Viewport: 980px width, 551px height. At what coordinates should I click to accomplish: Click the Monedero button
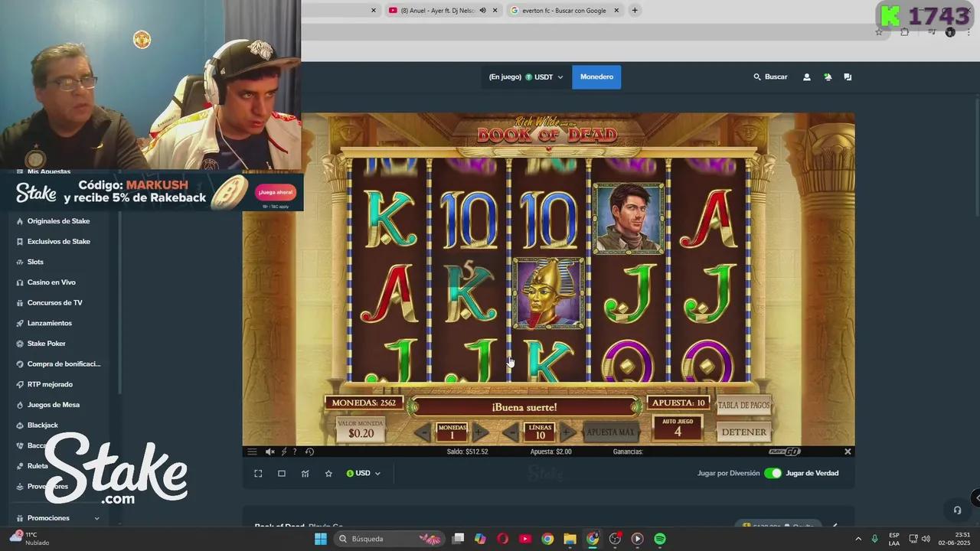[596, 77]
